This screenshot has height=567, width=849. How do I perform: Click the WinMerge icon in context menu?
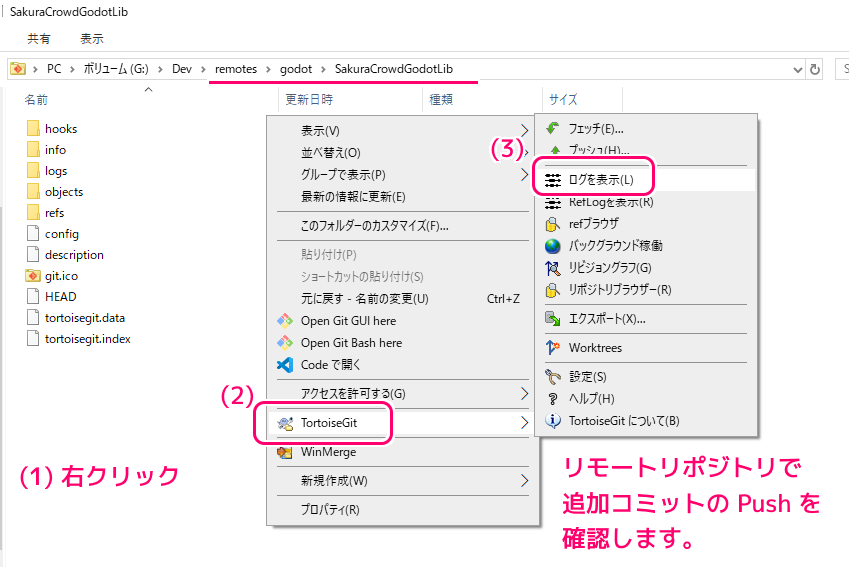(x=284, y=452)
